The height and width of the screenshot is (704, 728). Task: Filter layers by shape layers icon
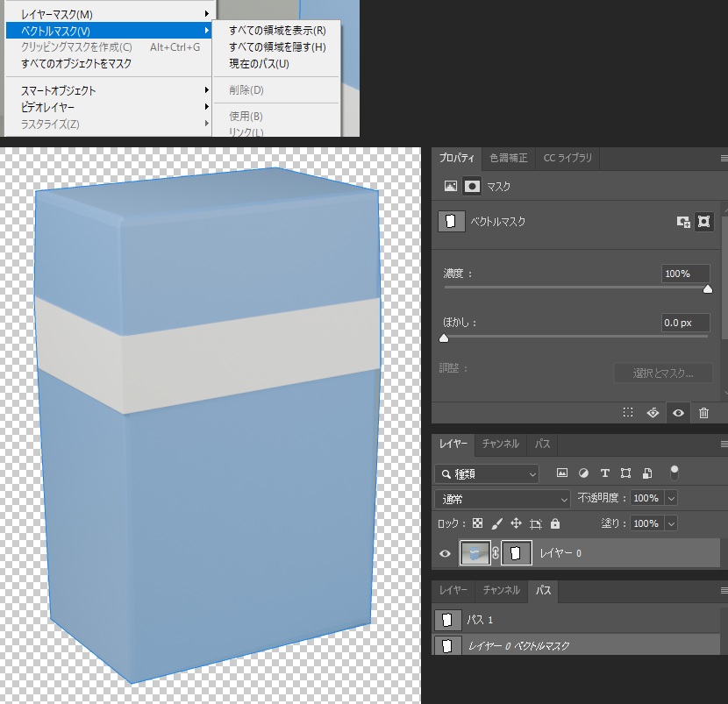click(626, 473)
